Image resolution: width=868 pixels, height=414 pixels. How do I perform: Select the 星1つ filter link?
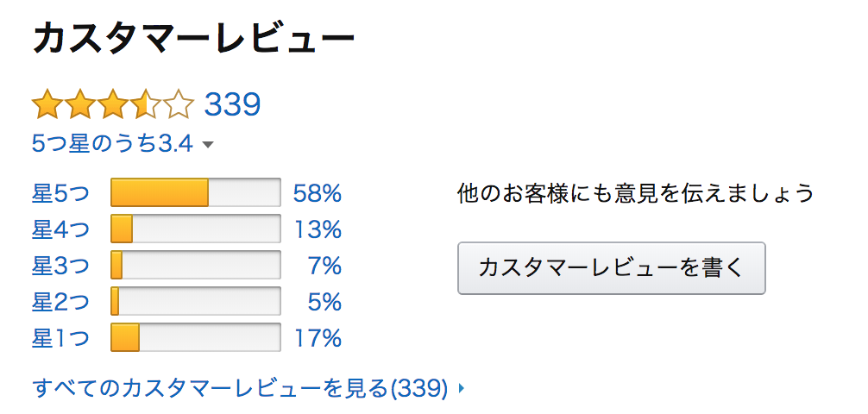(x=60, y=337)
